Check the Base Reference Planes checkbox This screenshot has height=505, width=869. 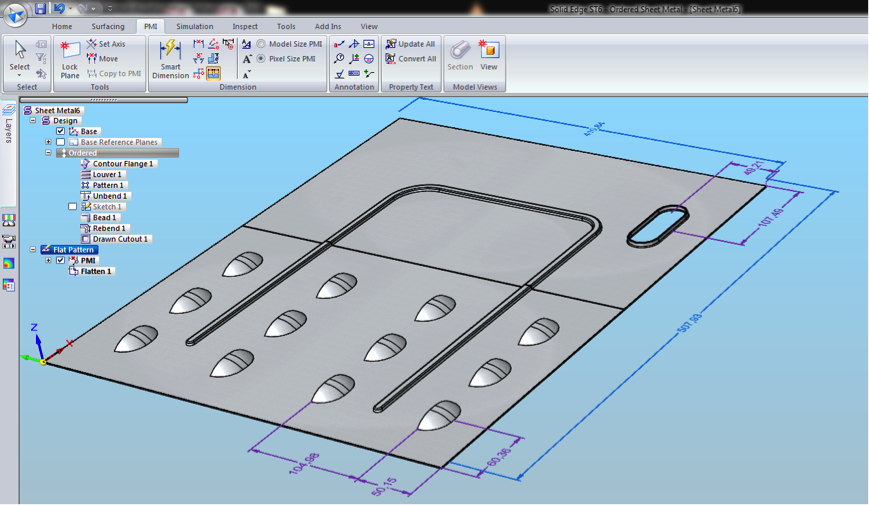60,142
